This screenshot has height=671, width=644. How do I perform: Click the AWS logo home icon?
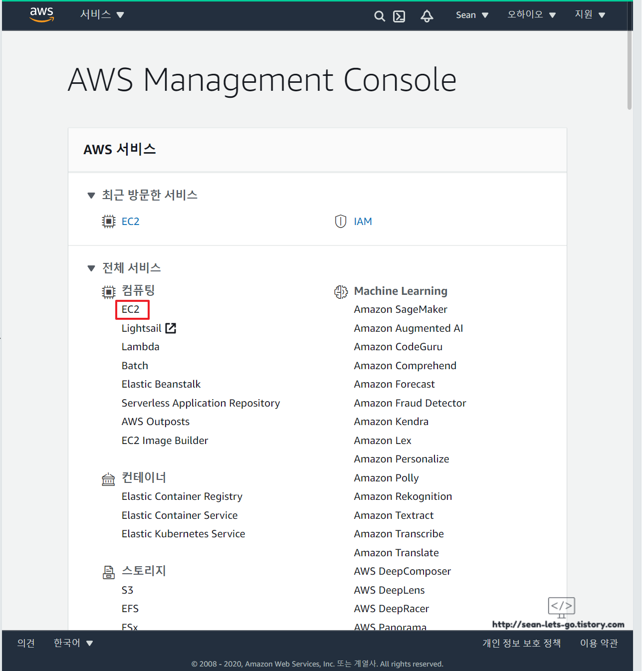coord(41,15)
